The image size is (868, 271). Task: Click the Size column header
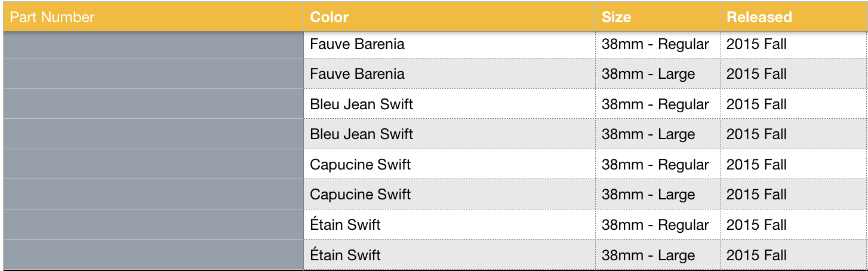(x=658, y=17)
